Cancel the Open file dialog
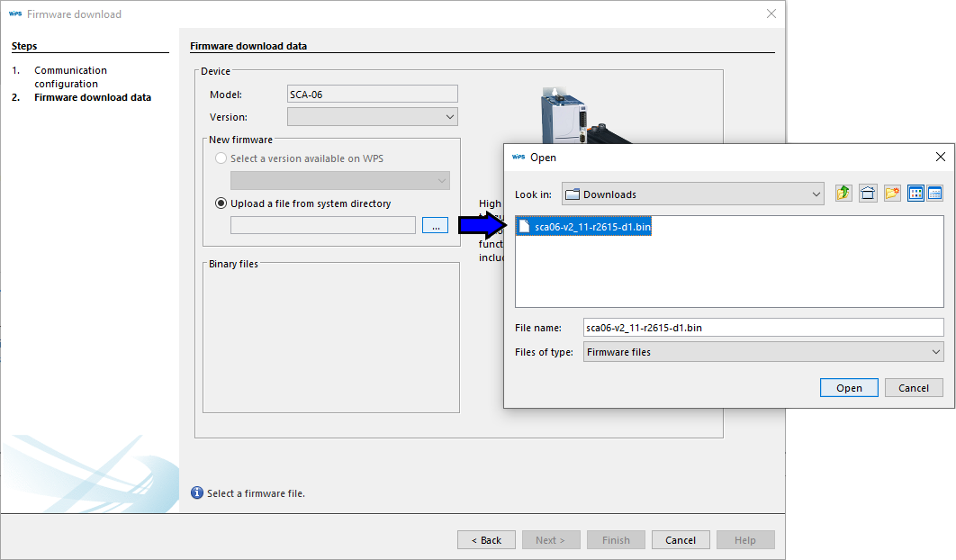 [x=913, y=388]
